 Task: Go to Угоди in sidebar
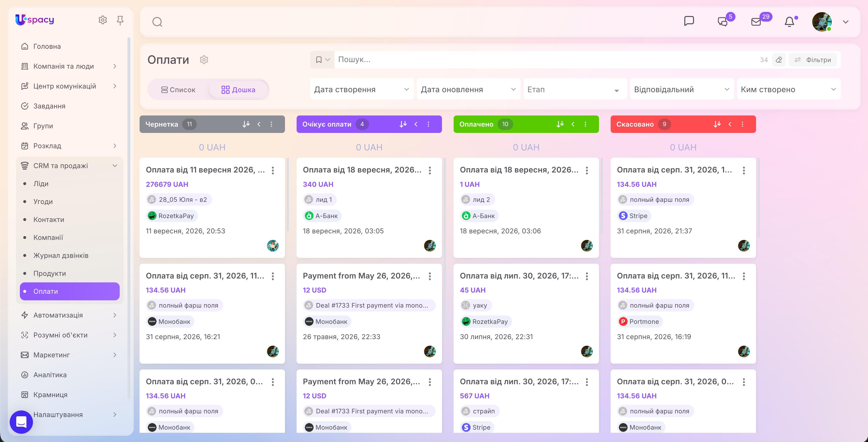43,201
